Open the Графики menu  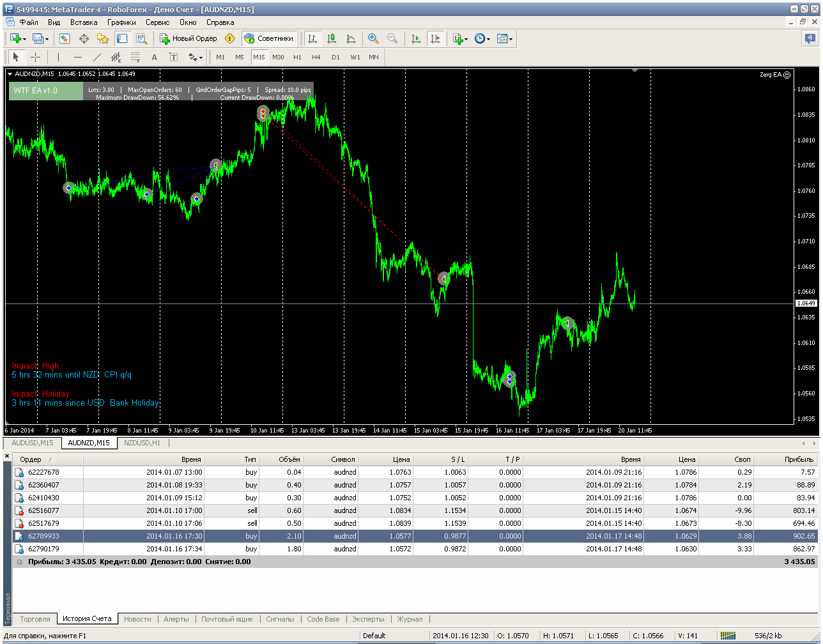pos(121,22)
